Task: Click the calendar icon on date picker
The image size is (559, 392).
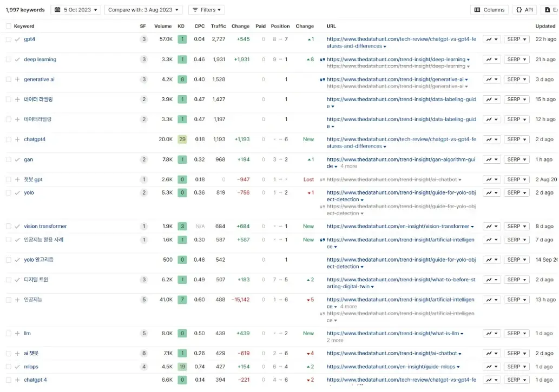Action: [57, 10]
